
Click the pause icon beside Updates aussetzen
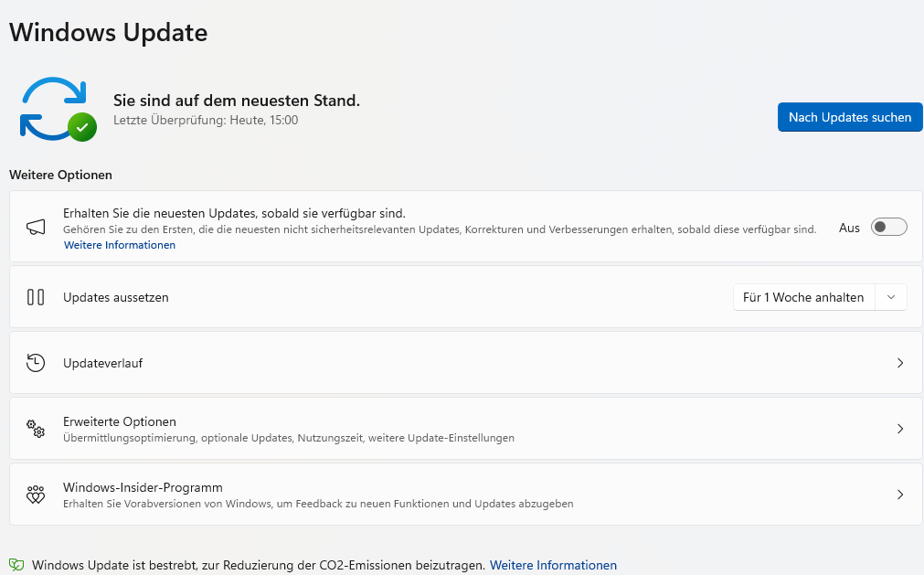[36, 297]
